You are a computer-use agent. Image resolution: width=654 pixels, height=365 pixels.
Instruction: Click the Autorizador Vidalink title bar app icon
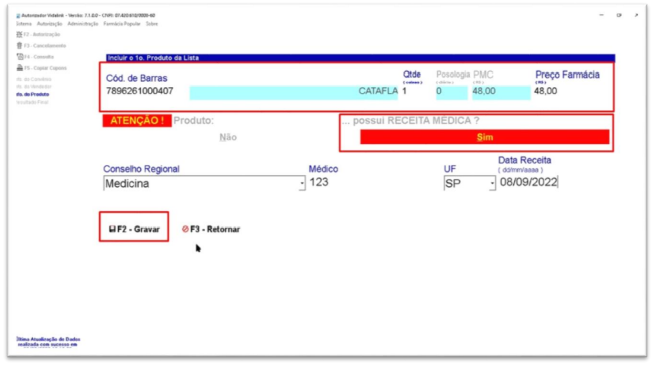pos(18,15)
